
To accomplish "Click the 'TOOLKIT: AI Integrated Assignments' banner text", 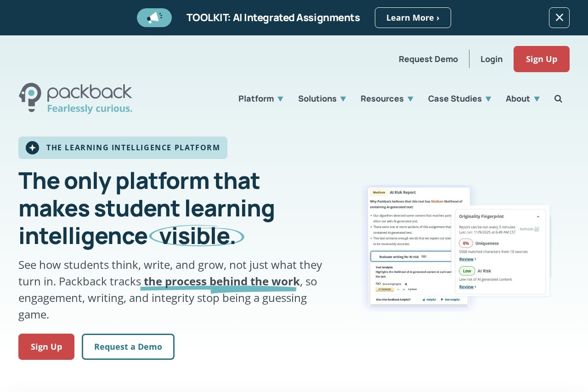I will tap(273, 18).
